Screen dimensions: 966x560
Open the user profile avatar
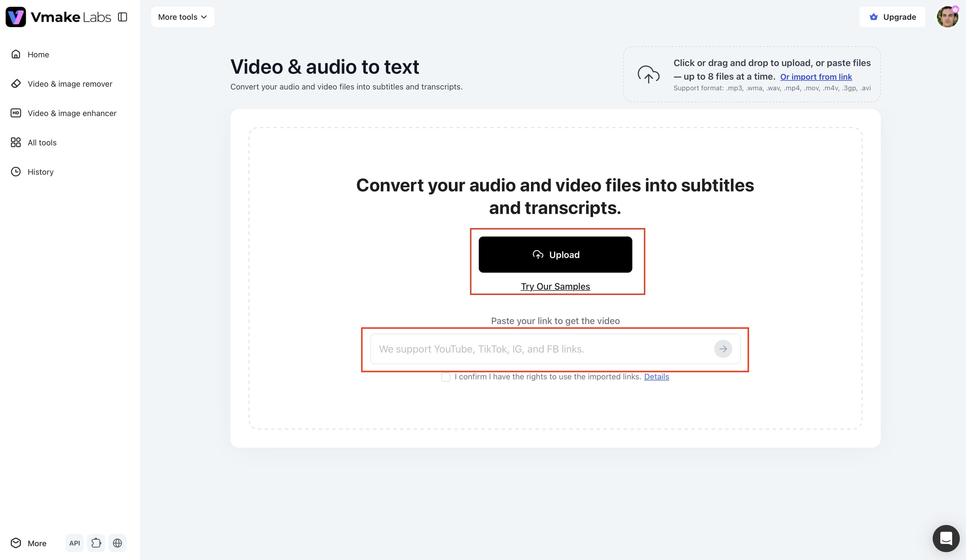947,17
